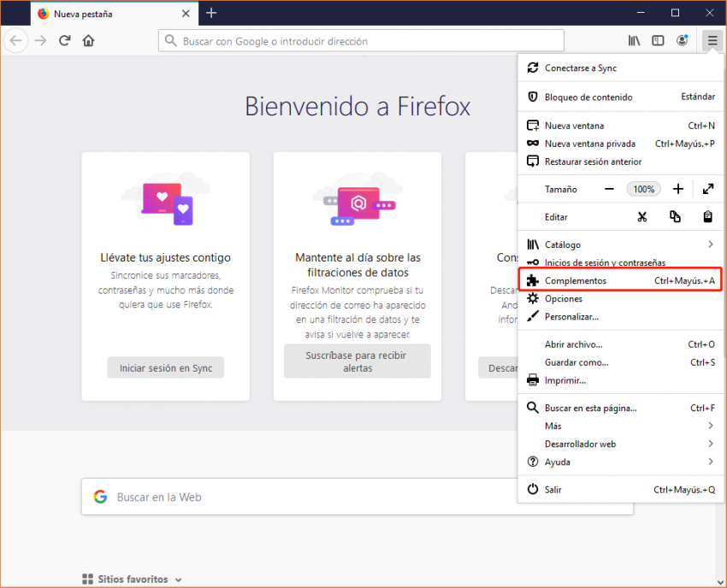
Task: Open the Library bookmarks icon in toolbar
Action: (x=634, y=40)
